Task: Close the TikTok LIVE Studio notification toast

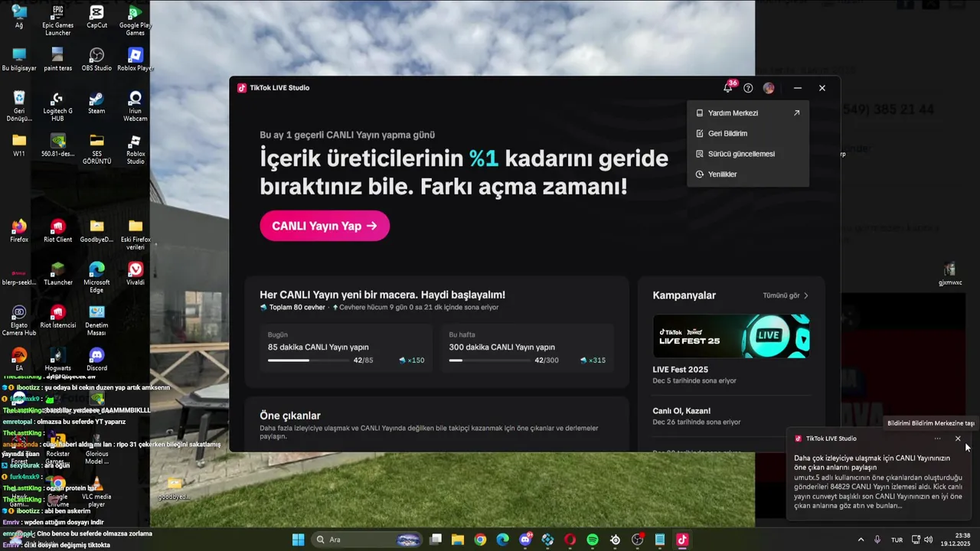Action: click(958, 439)
